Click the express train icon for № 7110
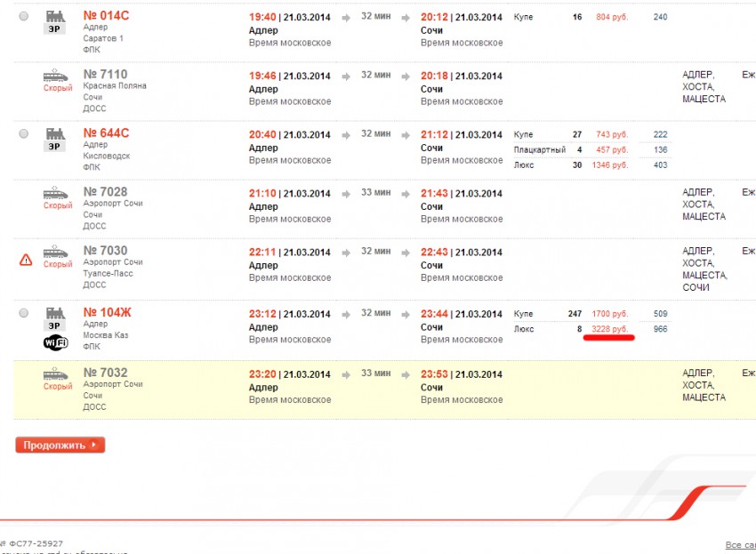The image size is (756, 554). (x=57, y=76)
